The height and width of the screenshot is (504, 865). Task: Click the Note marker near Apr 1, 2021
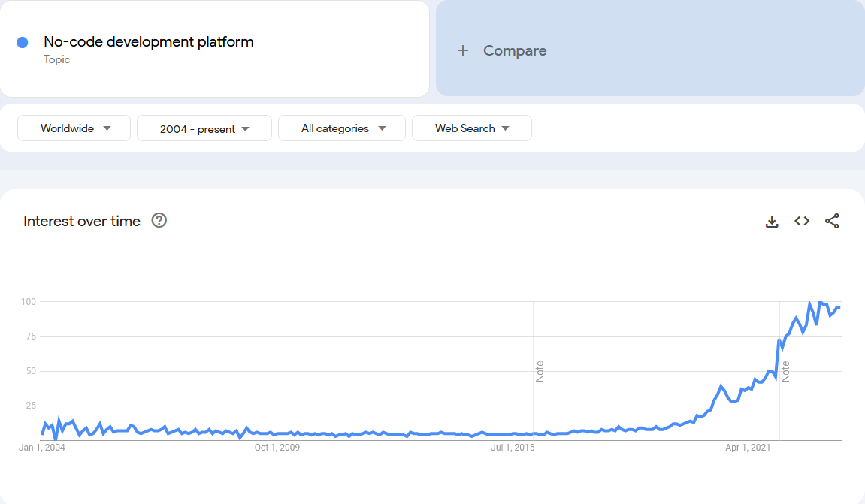tap(785, 371)
